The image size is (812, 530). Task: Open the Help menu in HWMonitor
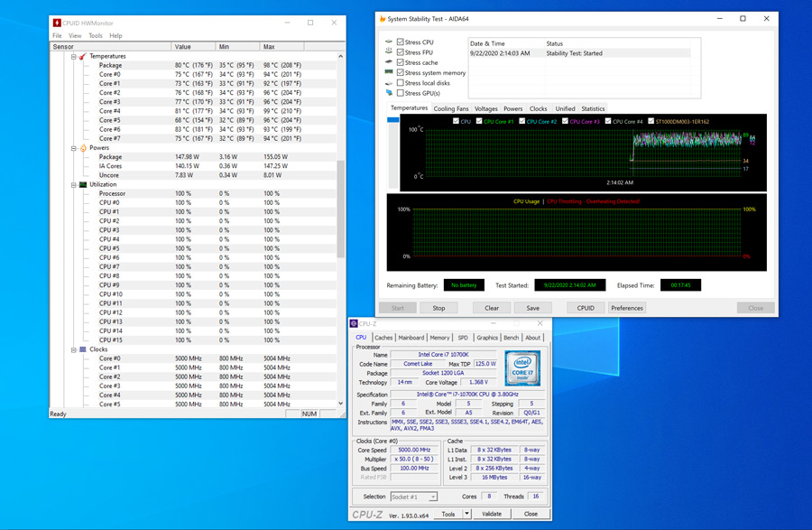(x=115, y=36)
